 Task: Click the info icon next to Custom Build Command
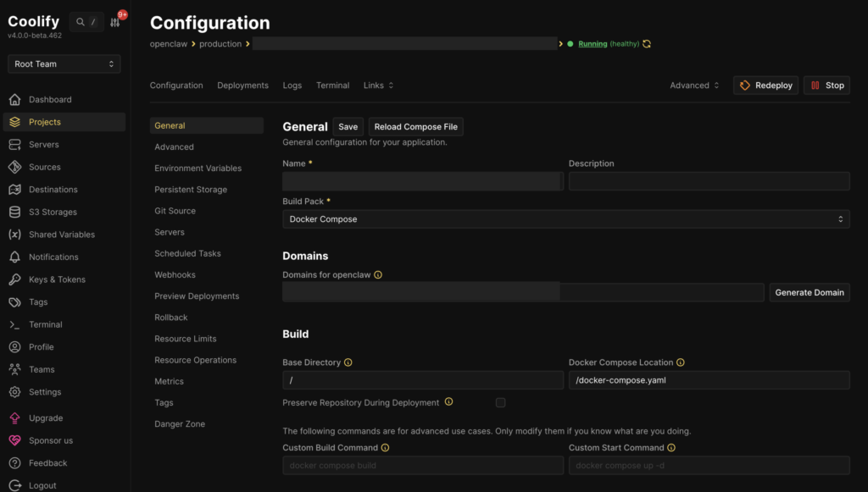pos(386,447)
